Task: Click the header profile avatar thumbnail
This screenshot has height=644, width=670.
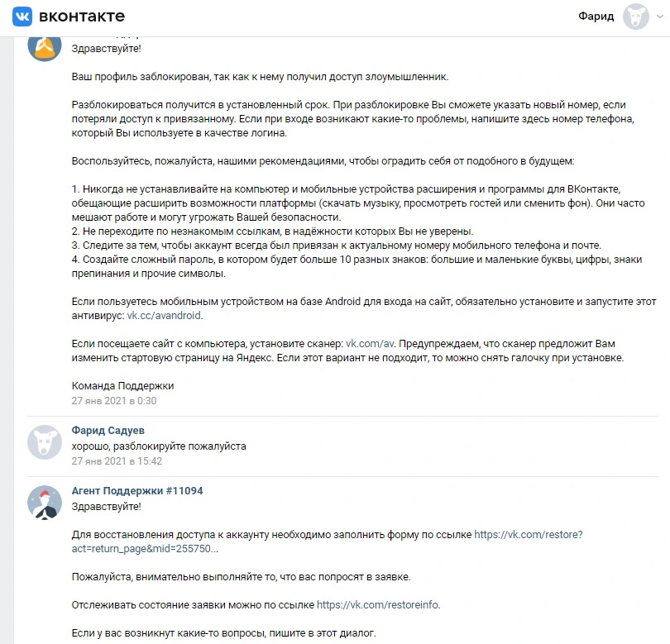Action: tap(636, 17)
